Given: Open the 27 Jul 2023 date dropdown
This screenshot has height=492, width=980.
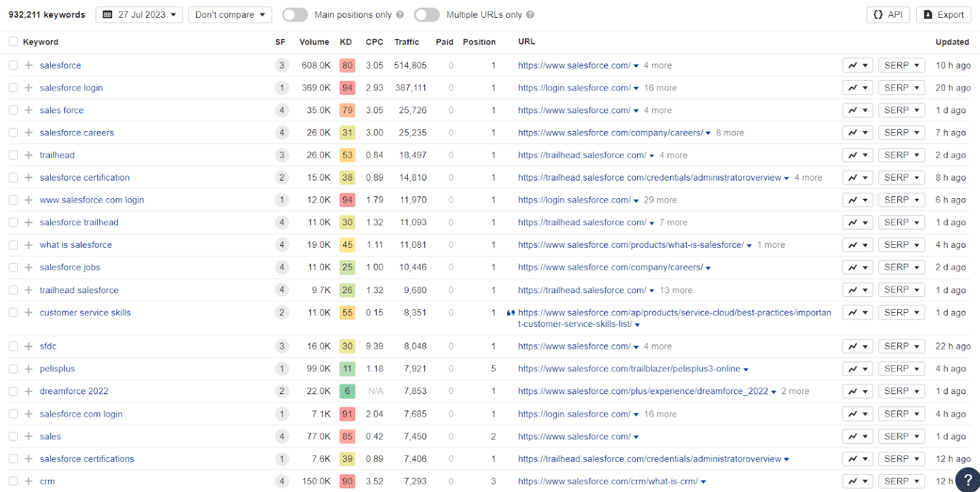Looking at the screenshot, I should tap(139, 15).
